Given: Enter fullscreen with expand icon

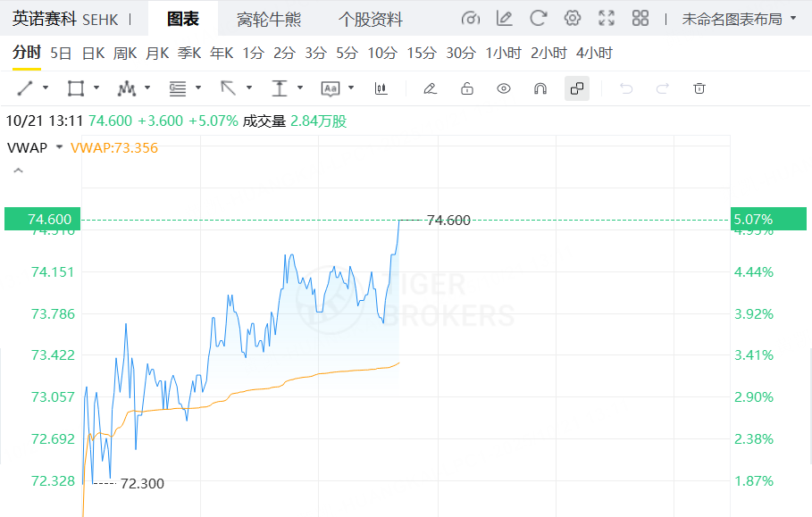Looking at the screenshot, I should (x=607, y=19).
